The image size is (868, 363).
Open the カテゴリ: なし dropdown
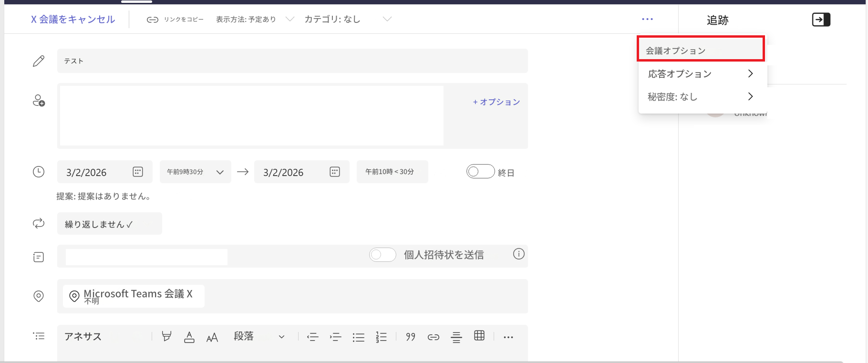[x=348, y=19]
